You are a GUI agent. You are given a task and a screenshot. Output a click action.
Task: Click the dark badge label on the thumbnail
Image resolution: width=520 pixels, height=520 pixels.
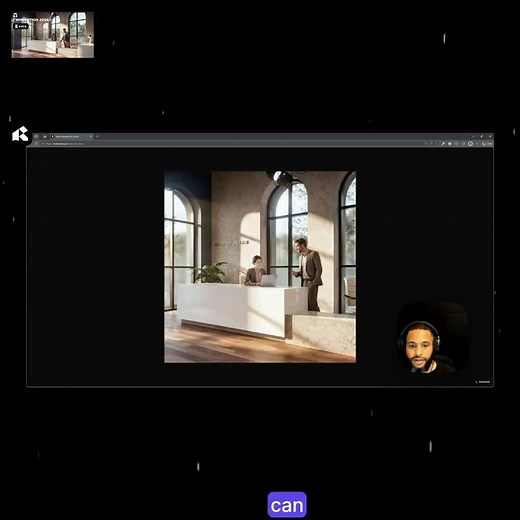[21, 26]
